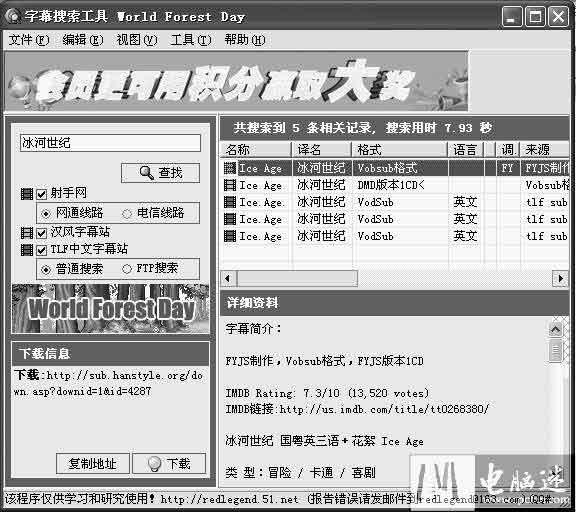Select the 电信线路 radio button
576x512 pixels.
(x=127, y=213)
